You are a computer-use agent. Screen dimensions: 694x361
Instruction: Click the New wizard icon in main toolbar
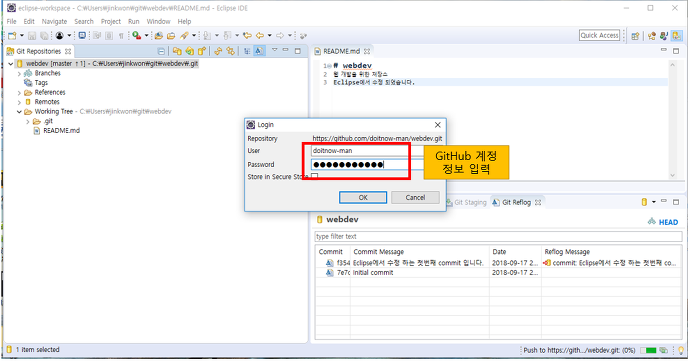[x=12, y=36]
